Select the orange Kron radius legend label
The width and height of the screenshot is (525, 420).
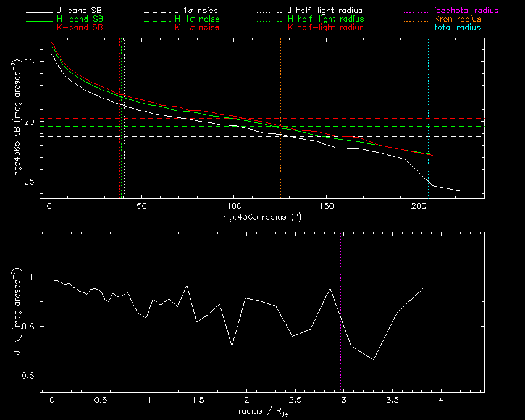[457, 19]
